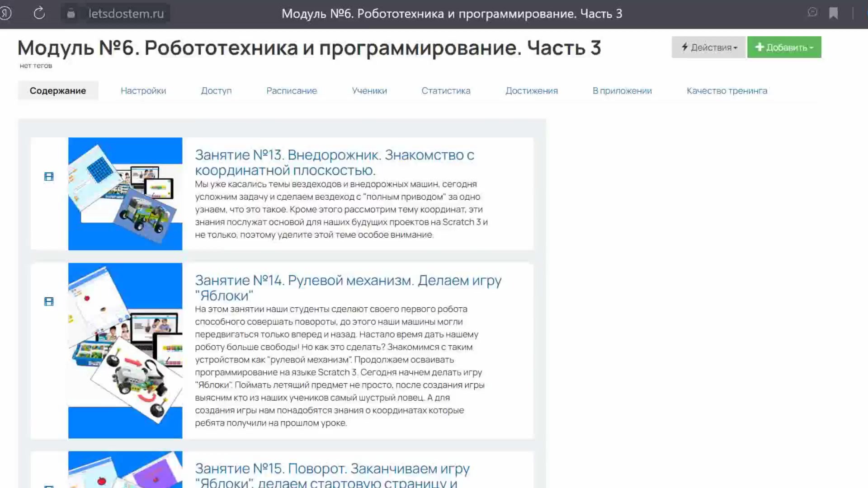The height and width of the screenshot is (488, 868).
Task: Select the Содержание tab
Action: coord(58,90)
